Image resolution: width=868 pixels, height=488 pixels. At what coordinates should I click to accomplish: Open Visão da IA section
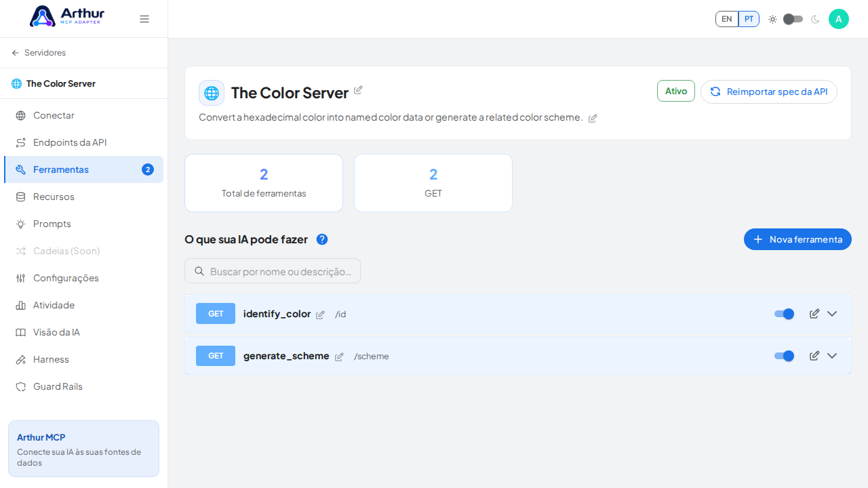point(83,332)
